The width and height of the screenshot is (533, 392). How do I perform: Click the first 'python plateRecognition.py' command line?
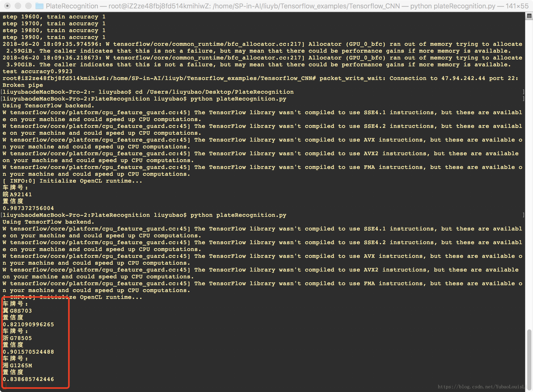click(x=238, y=99)
